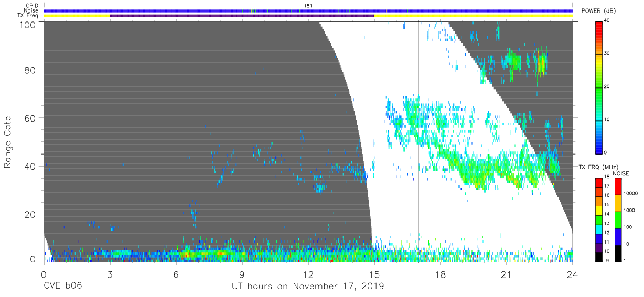Click the red swatch in NOISE legend
This screenshot has width=644, height=297.
(x=618, y=186)
